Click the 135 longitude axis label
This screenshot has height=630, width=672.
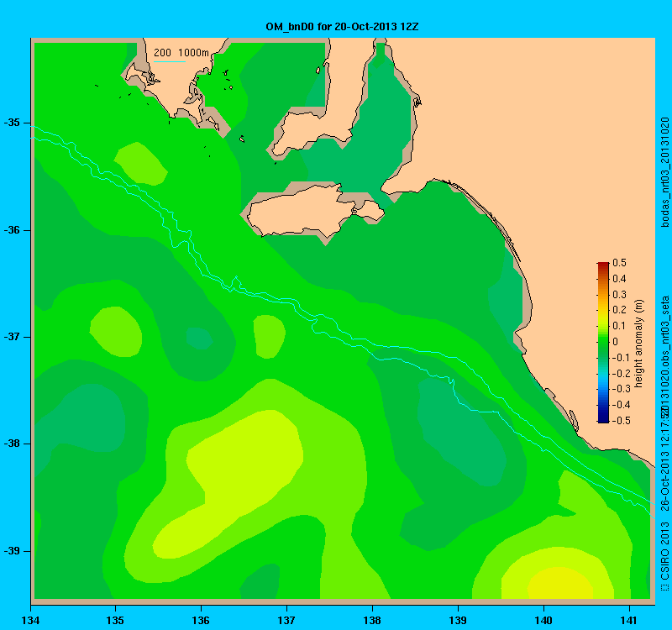[115, 620]
